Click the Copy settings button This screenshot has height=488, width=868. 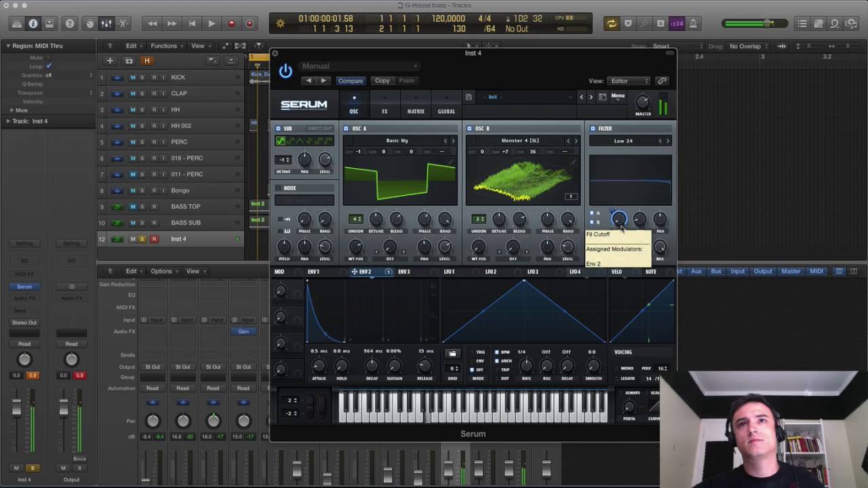click(382, 81)
